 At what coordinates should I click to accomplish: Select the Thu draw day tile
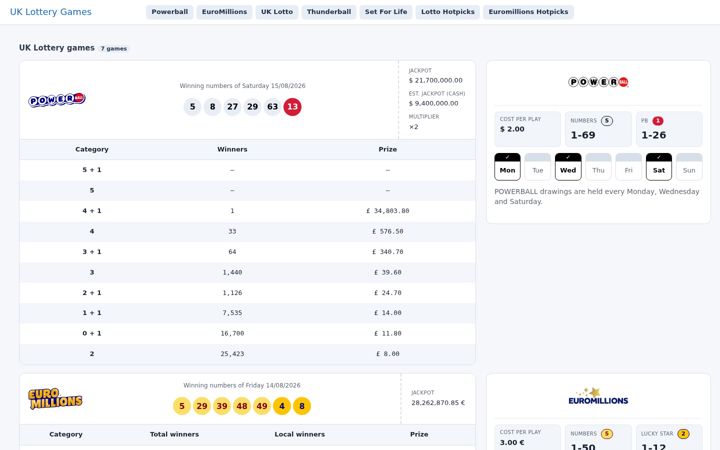(598, 167)
